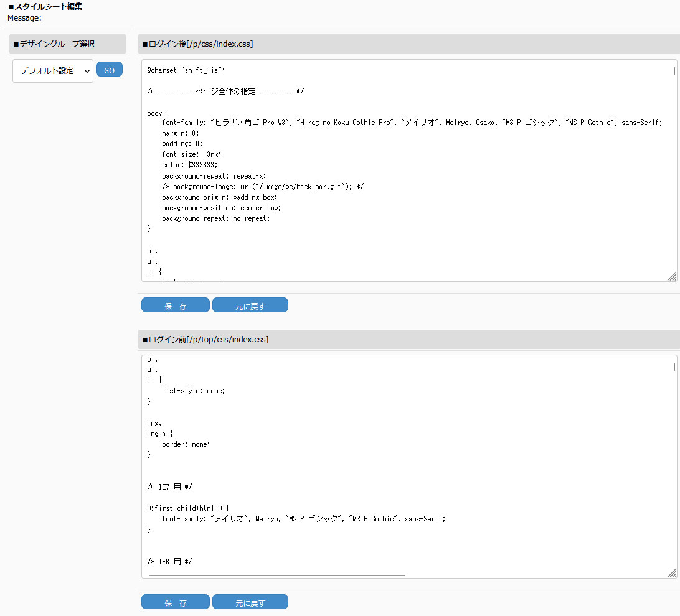This screenshot has width=680, height=616.
Task: Click the border: none line
Action: pyautogui.click(x=186, y=444)
